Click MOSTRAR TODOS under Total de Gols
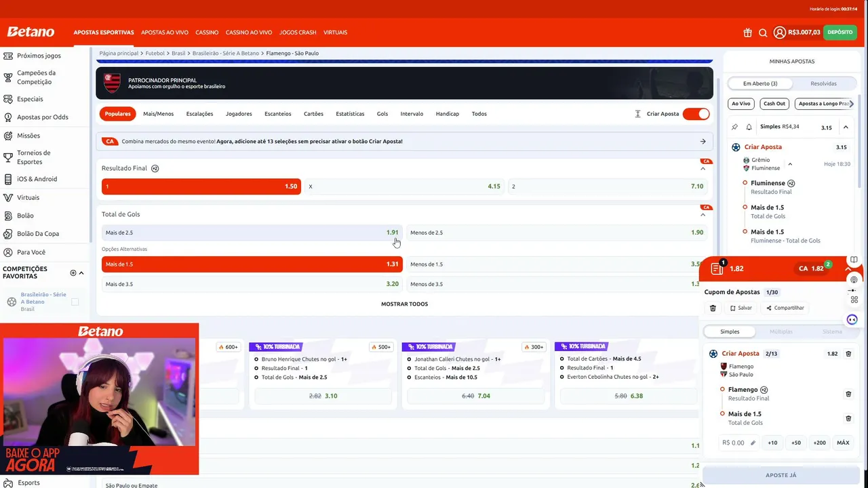The height and width of the screenshot is (488, 868). pyautogui.click(x=404, y=304)
